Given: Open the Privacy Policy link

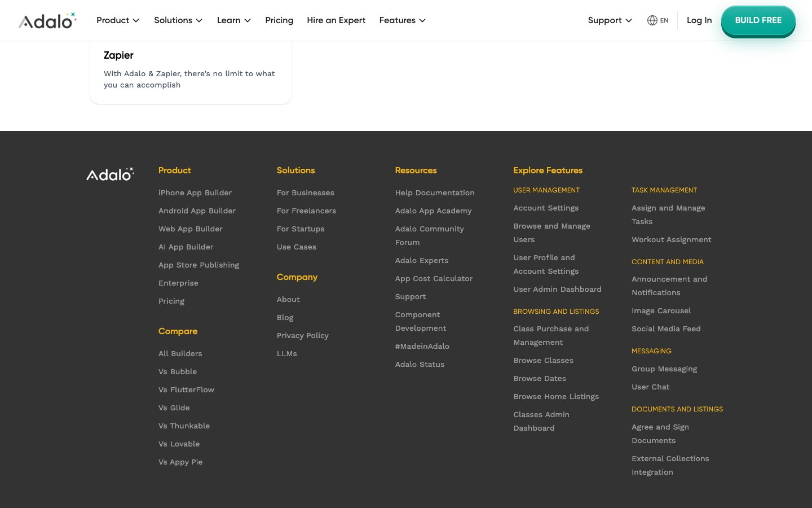Looking at the screenshot, I should coord(302,335).
